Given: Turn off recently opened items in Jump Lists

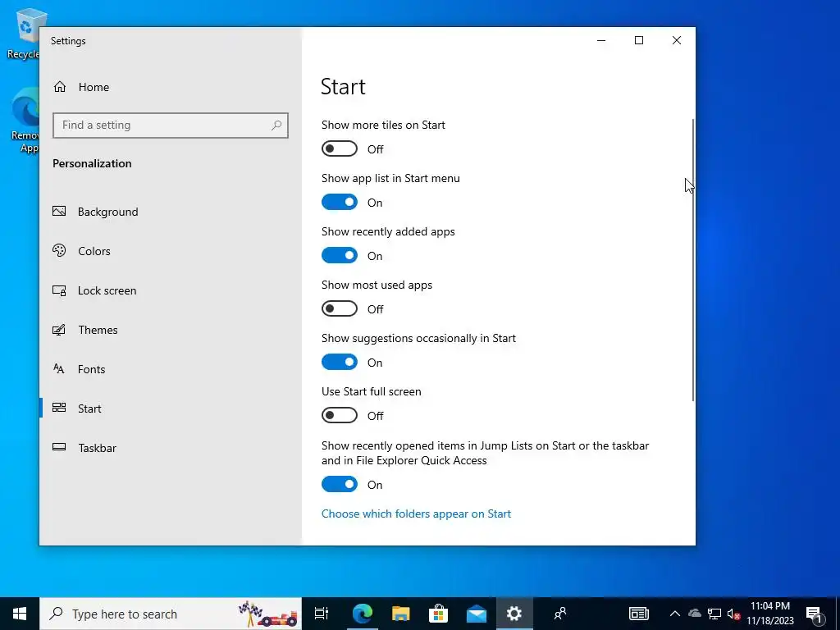Looking at the screenshot, I should point(339,484).
